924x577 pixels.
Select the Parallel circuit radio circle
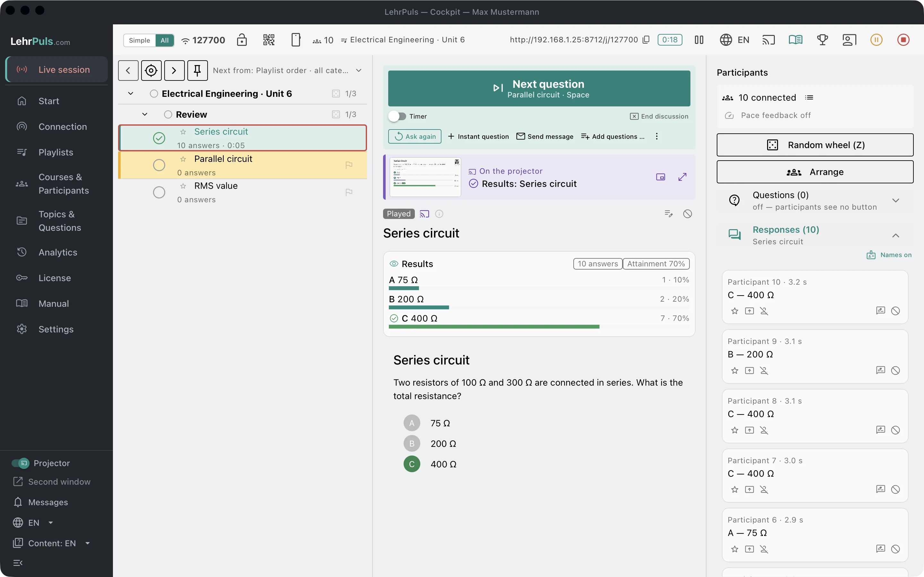pos(159,165)
